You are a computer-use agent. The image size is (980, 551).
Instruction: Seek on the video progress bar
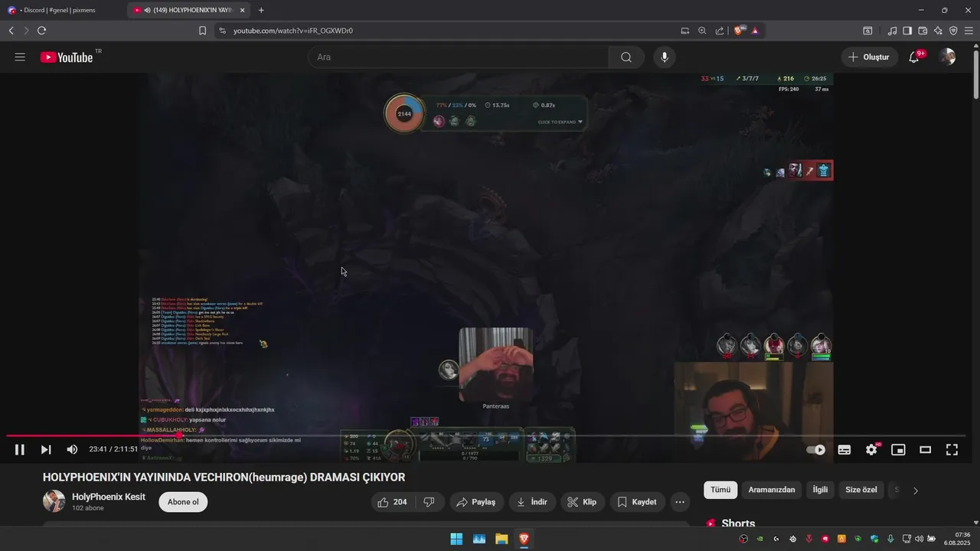click(x=486, y=435)
